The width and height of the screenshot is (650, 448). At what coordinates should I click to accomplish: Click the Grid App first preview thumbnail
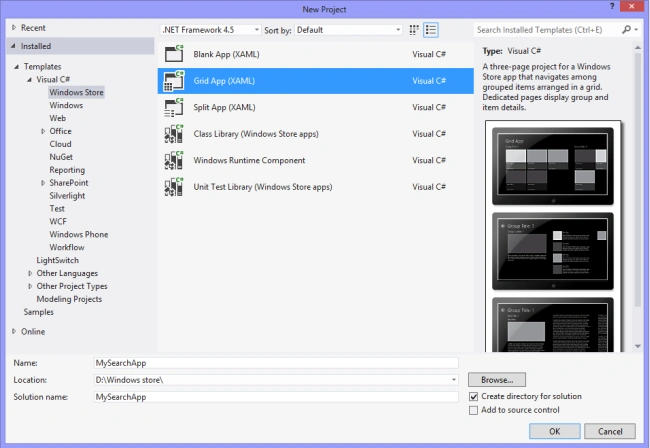[553, 166]
